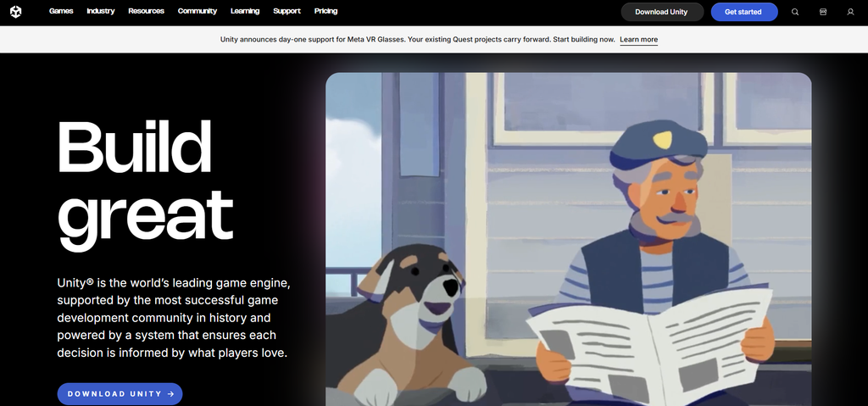868x406 pixels.
Task: Open the search magnifier icon
Action: [795, 12]
